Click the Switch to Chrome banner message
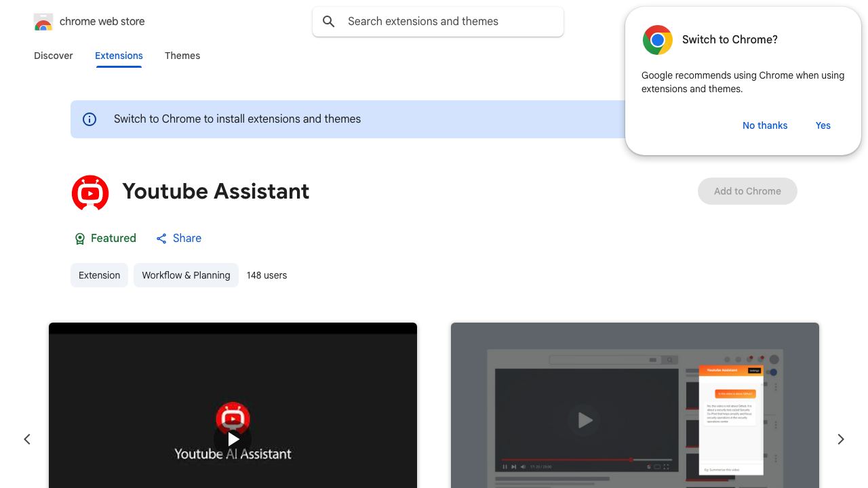The image size is (868, 488). point(237,119)
